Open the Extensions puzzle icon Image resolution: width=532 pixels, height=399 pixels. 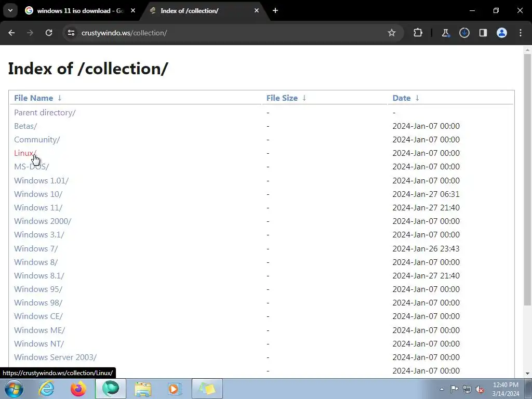click(x=418, y=33)
